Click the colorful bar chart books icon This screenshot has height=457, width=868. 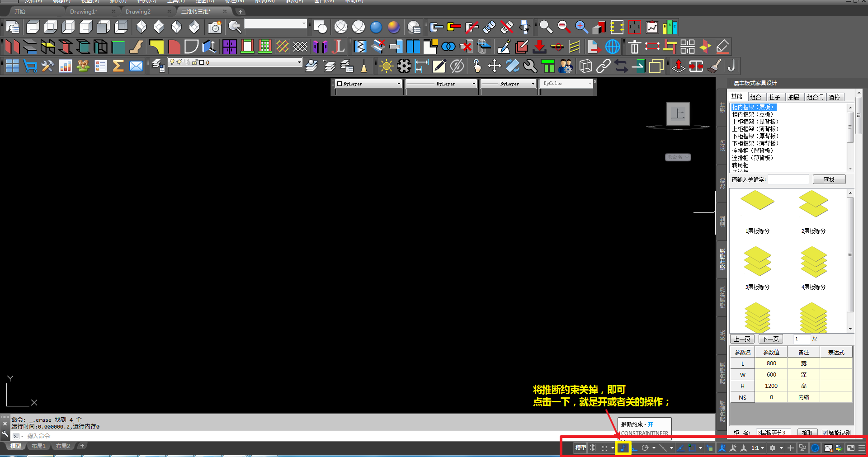670,28
